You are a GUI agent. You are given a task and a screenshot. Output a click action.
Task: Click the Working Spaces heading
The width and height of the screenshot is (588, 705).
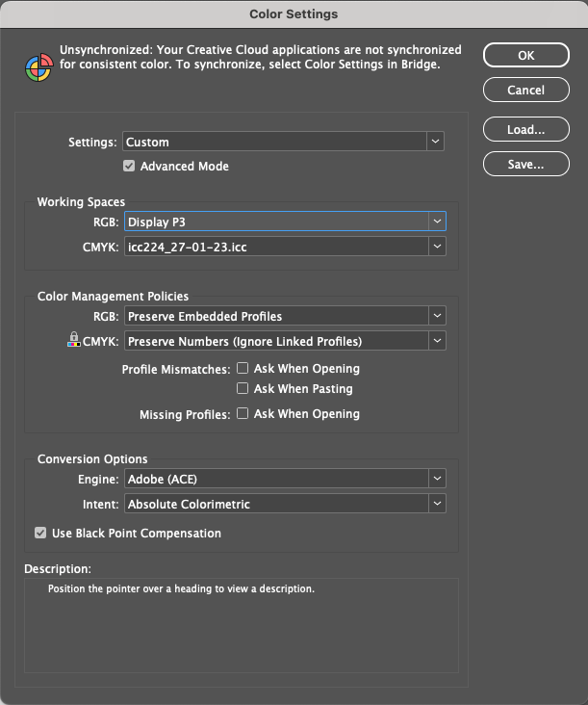click(81, 202)
